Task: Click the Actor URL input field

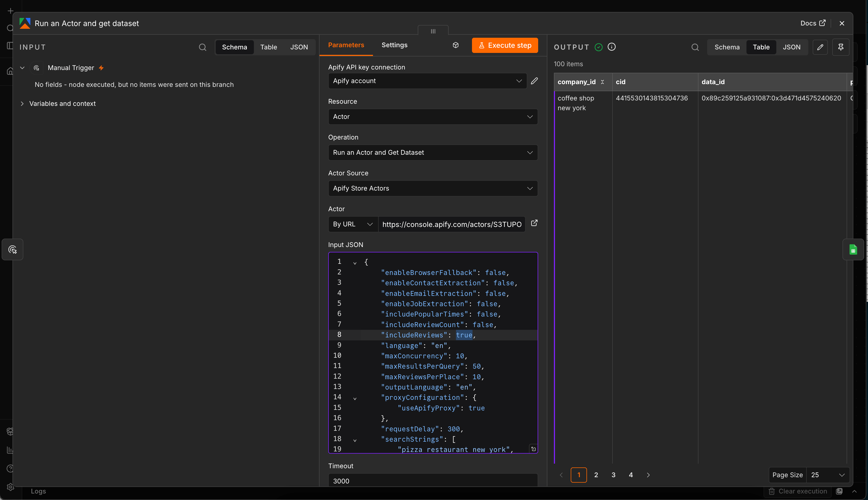Action: [x=452, y=224]
